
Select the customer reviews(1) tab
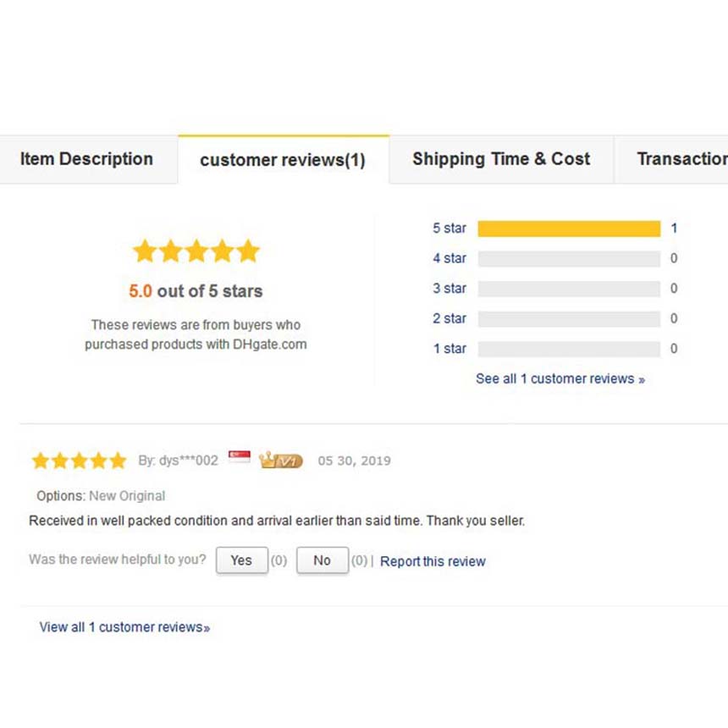tap(284, 160)
